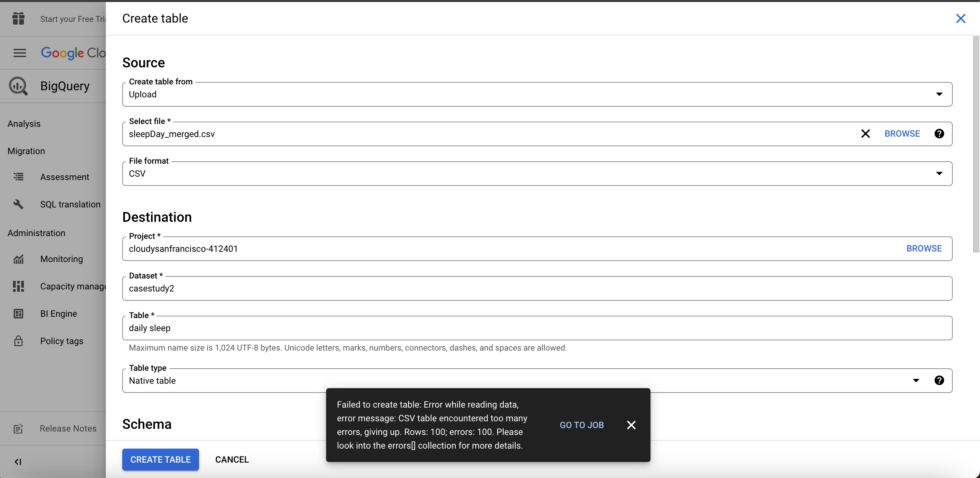Viewport: 980px width, 478px height.
Task: Open the main navigation hamburger menu
Action: 19,53
